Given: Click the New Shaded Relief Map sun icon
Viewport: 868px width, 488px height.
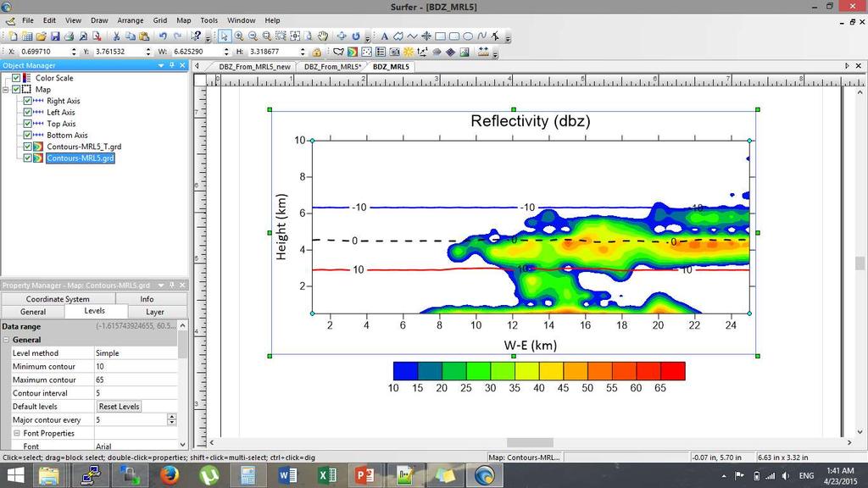Looking at the screenshot, I should point(408,52).
